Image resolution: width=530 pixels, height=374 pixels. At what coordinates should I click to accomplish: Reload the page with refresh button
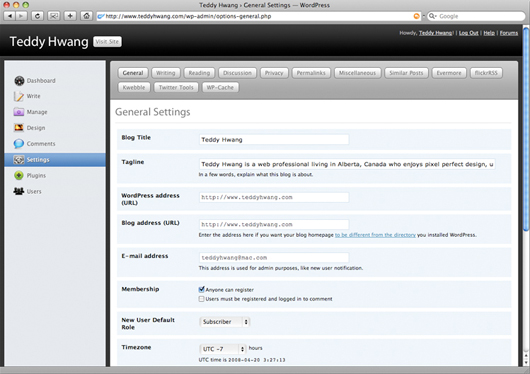[x=37, y=16]
